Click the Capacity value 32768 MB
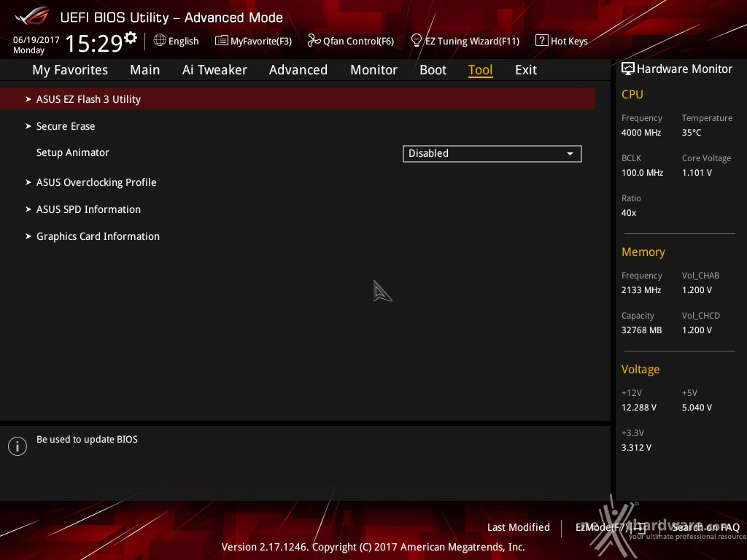Screen dimensions: 747x560 point(642,330)
